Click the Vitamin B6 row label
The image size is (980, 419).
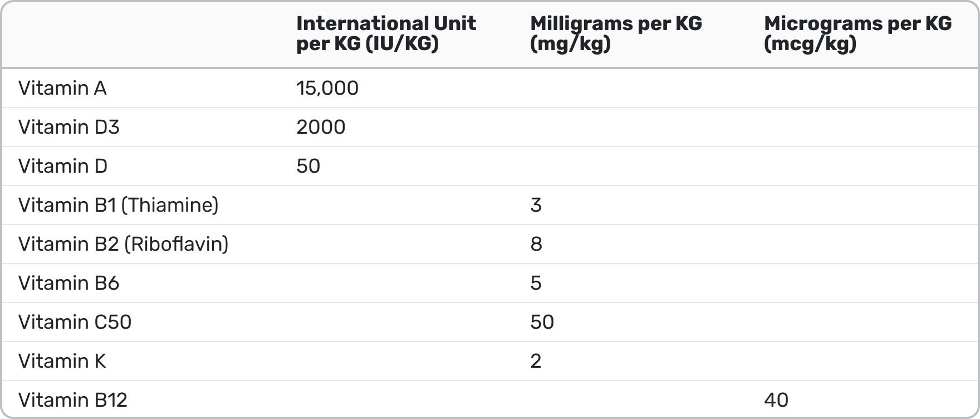pyautogui.click(x=69, y=283)
